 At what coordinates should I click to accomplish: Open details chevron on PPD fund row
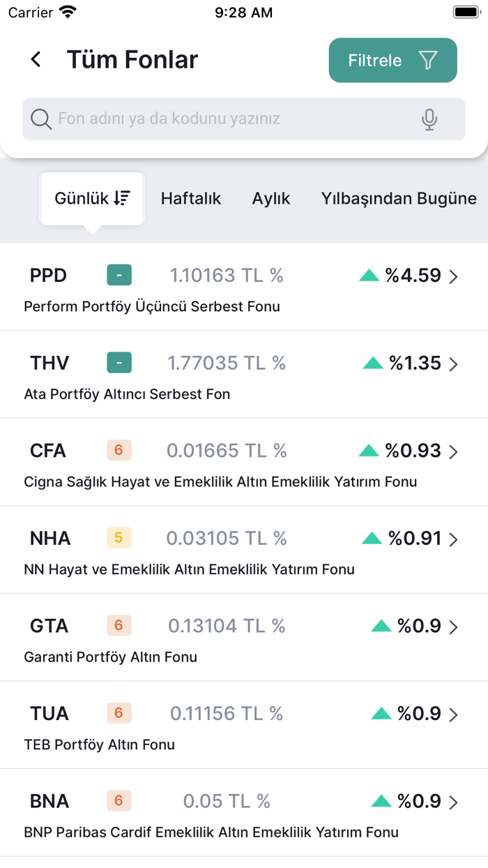455,275
